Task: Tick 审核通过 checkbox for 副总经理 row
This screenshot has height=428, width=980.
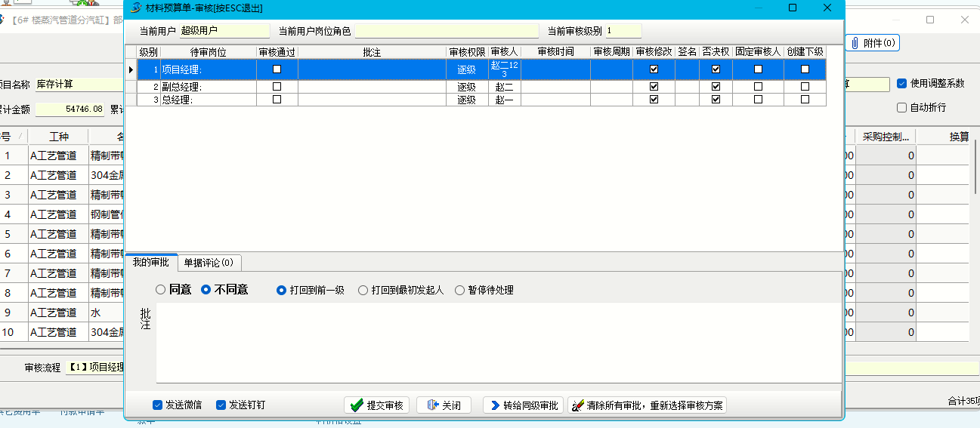Action: click(x=277, y=87)
